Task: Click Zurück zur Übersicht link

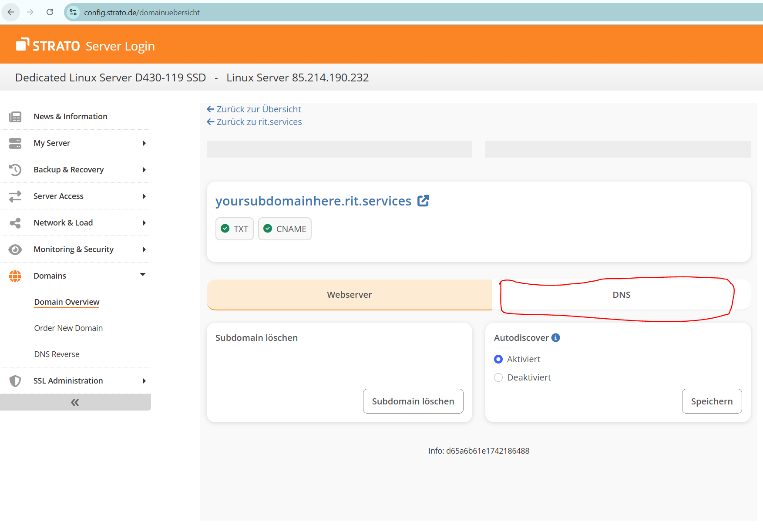Action: coord(254,109)
